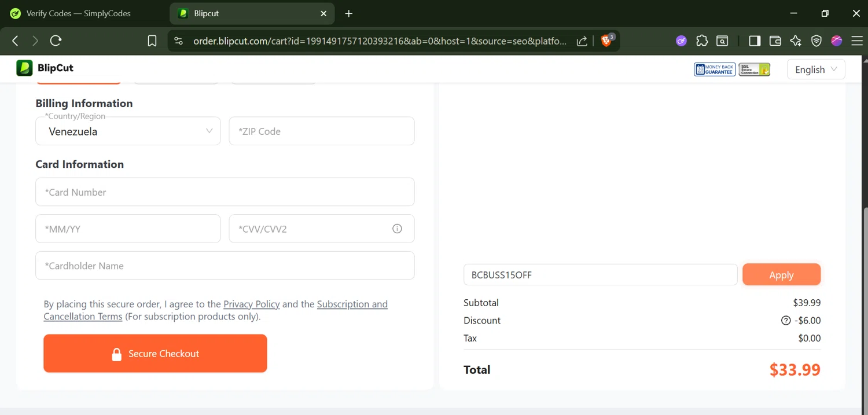The image size is (868, 415).
Task: Click the BlipCut logo
Action: [45, 68]
